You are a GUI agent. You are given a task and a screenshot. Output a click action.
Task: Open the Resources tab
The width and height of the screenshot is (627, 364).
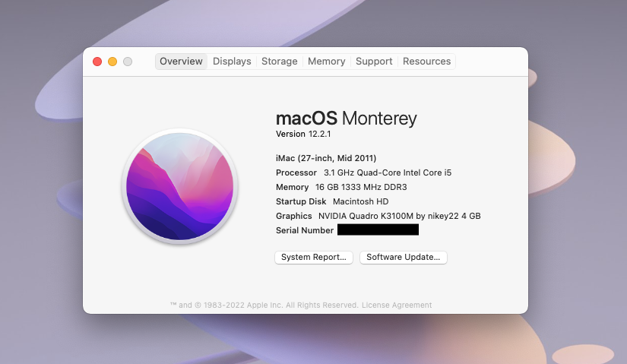pyautogui.click(x=426, y=62)
